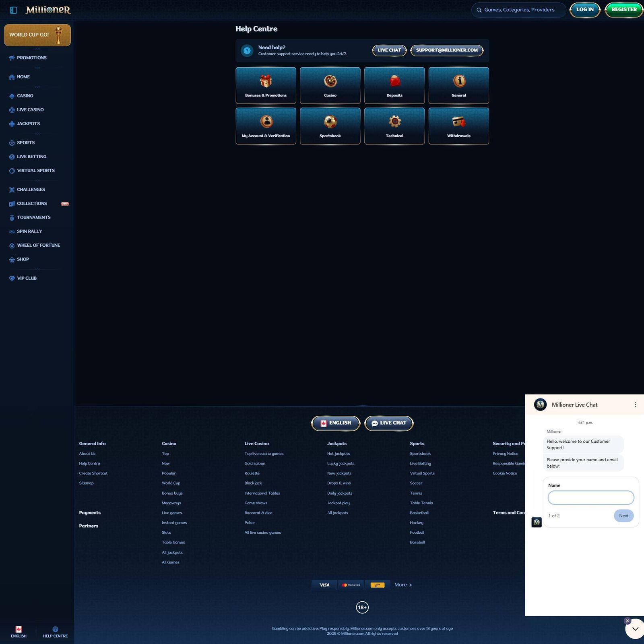The image size is (644, 644).
Task: Click the Wheel of Fortune icon
Action: 12,246
